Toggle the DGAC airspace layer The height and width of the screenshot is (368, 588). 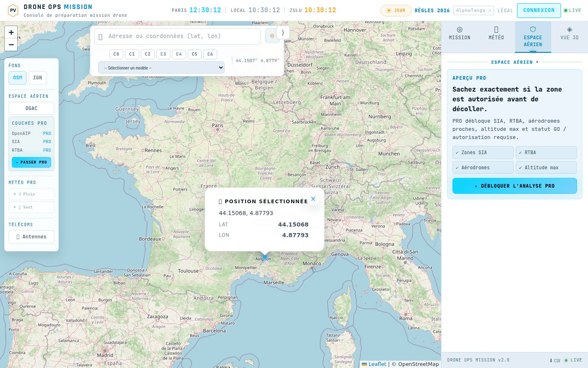coord(31,108)
